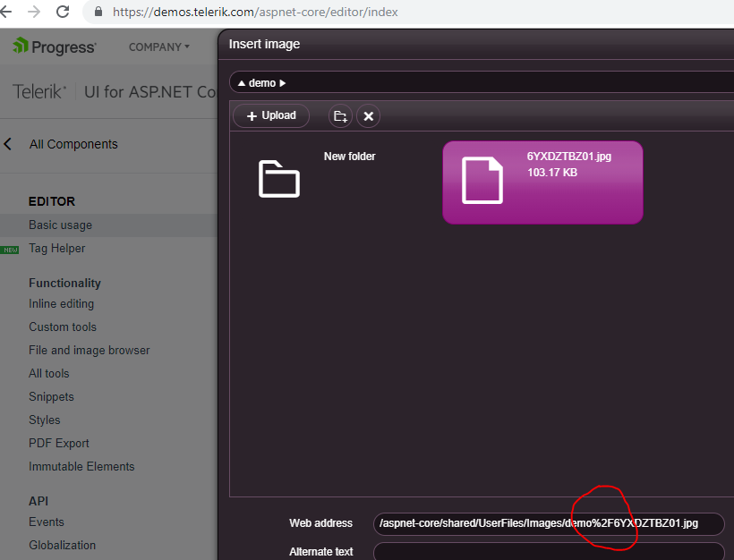Click the chevron beside All Components

coord(8,144)
